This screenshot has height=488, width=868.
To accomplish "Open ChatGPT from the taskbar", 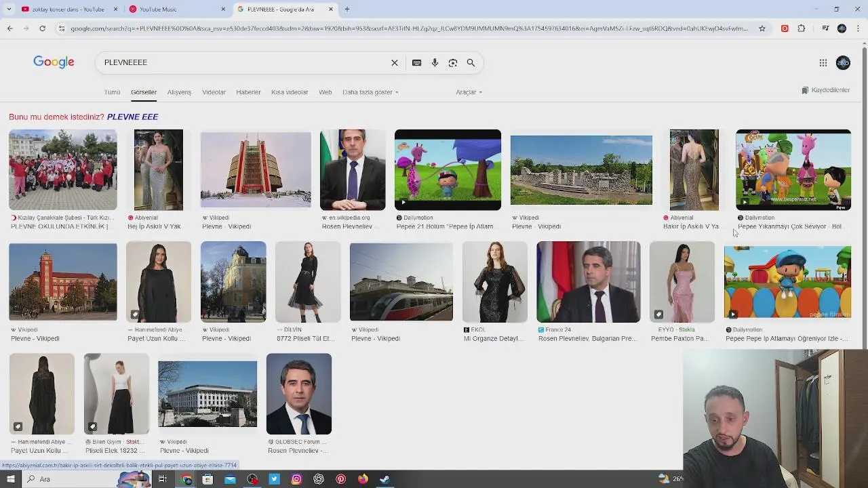I will point(319,479).
